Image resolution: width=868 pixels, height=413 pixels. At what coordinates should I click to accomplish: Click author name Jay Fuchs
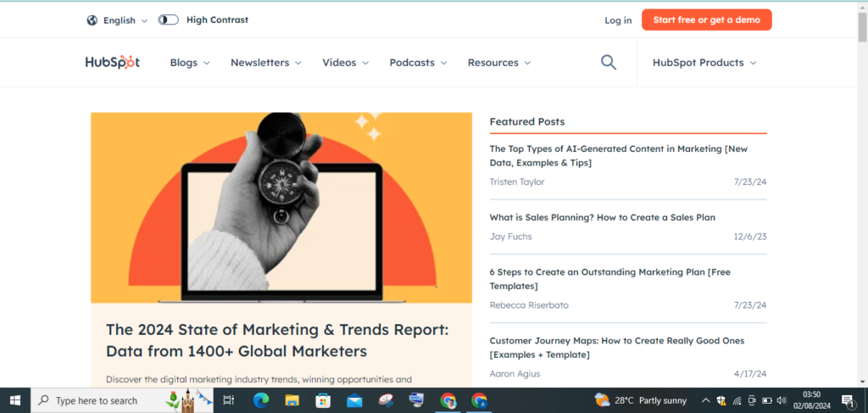click(510, 237)
